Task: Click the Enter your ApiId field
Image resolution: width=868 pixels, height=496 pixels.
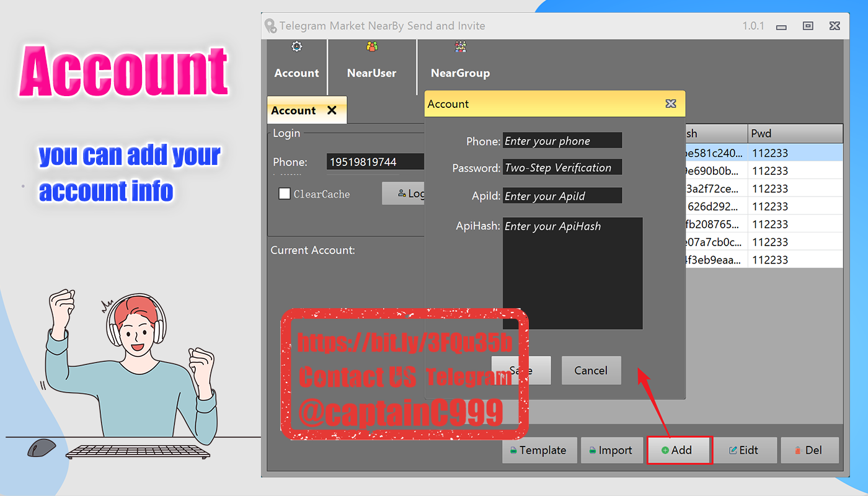Action: pyautogui.click(x=562, y=196)
